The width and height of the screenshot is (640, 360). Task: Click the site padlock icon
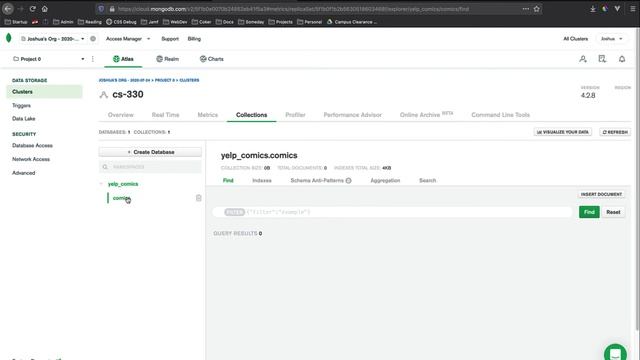point(112,9)
